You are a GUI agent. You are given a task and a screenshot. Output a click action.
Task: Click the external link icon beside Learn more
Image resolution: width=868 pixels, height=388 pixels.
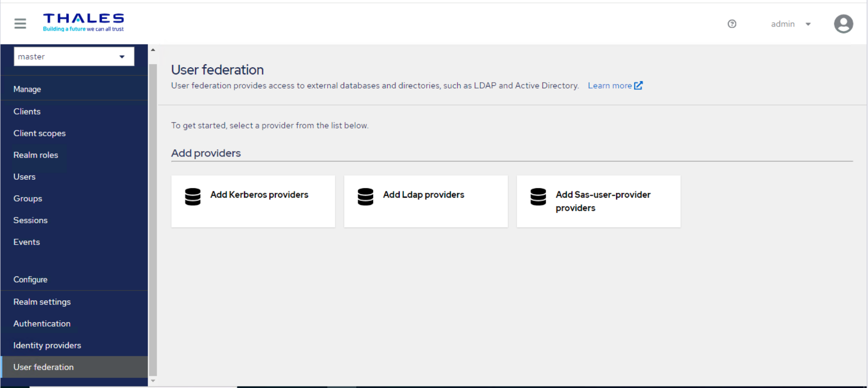point(638,86)
